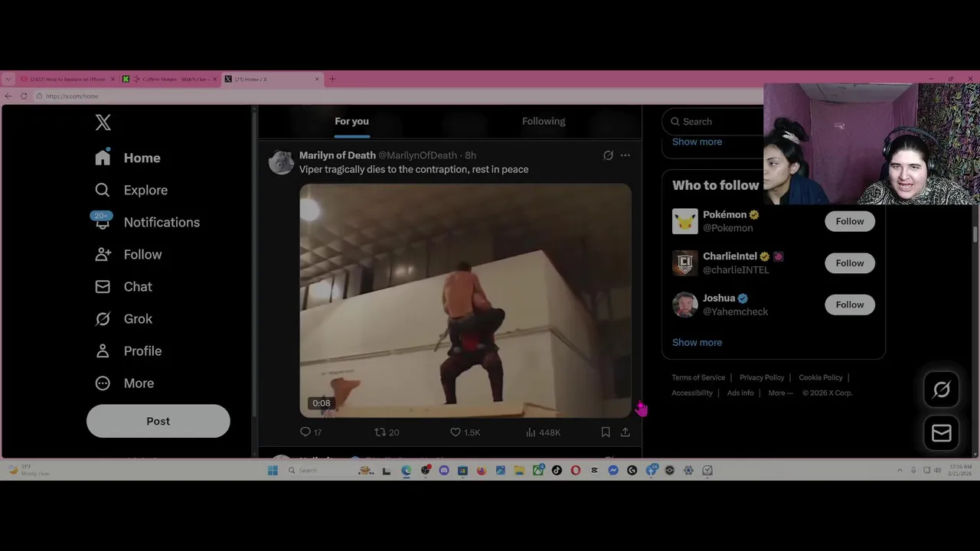Like the post with 1.5K likes

(x=465, y=432)
